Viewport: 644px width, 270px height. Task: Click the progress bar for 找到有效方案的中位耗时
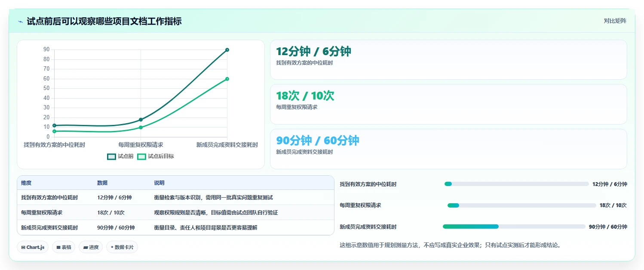(516, 184)
